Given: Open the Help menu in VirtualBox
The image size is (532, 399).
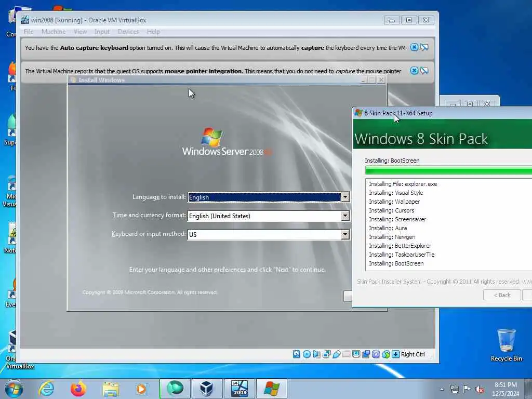Looking at the screenshot, I should click(153, 32).
